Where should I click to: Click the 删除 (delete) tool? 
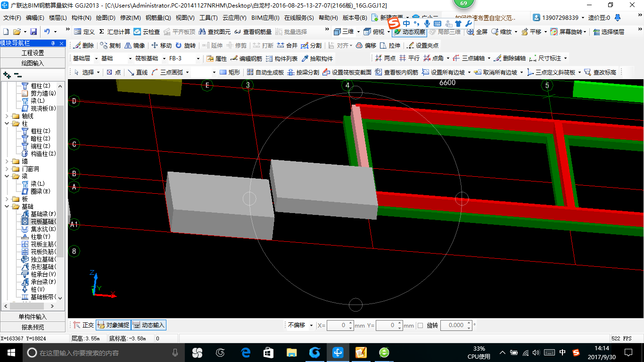click(x=84, y=45)
